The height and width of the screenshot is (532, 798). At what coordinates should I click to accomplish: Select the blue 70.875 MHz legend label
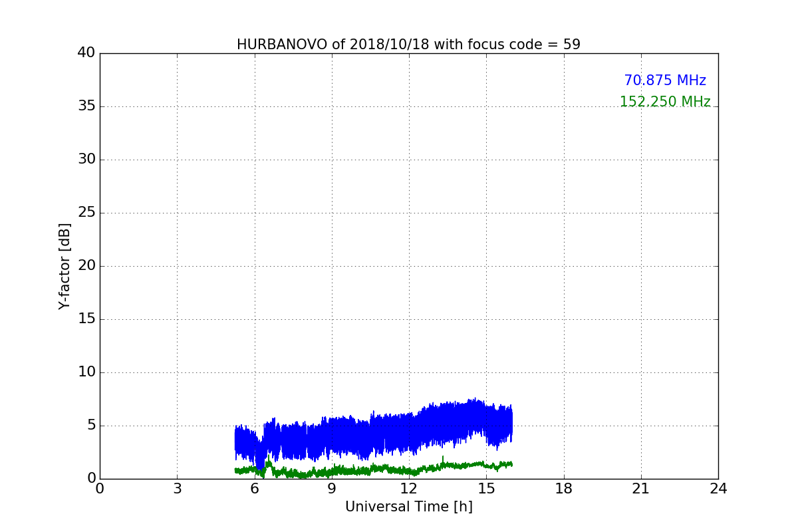[665, 80]
